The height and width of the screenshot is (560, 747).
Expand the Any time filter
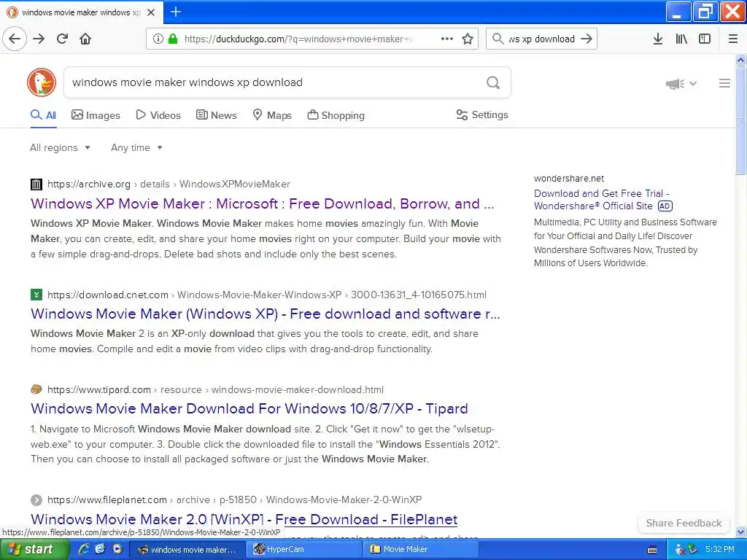pyautogui.click(x=136, y=147)
